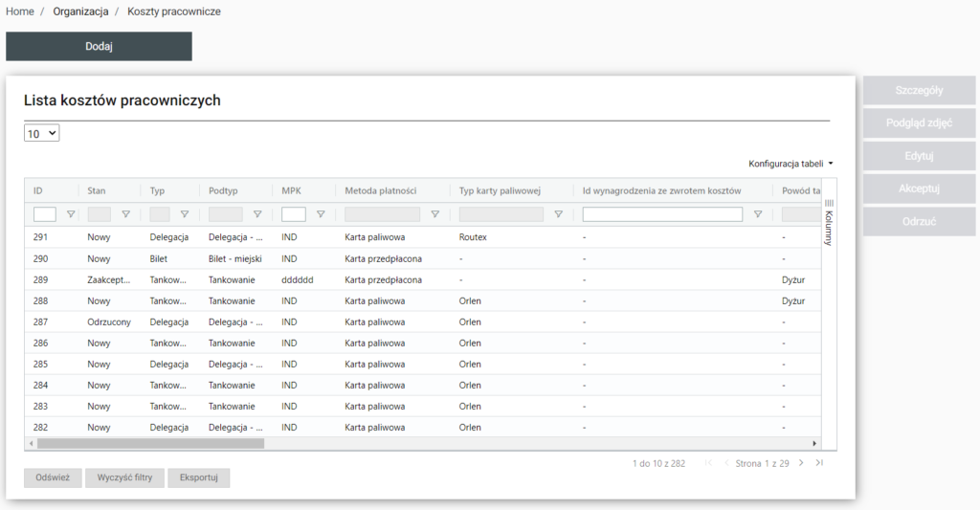Click the Id wynagrodzenia filter input field

[x=662, y=214]
